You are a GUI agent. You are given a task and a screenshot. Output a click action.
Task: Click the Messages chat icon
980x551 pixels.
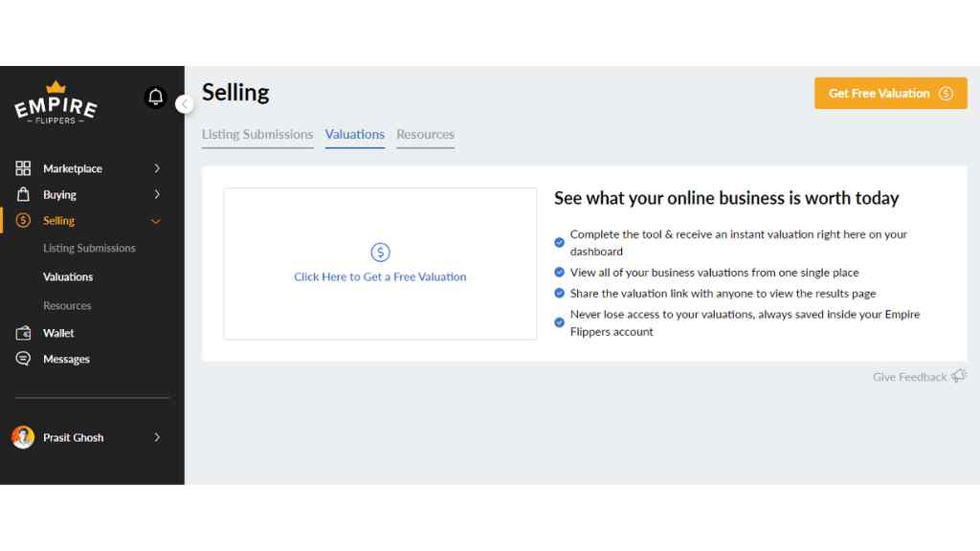[23, 359]
